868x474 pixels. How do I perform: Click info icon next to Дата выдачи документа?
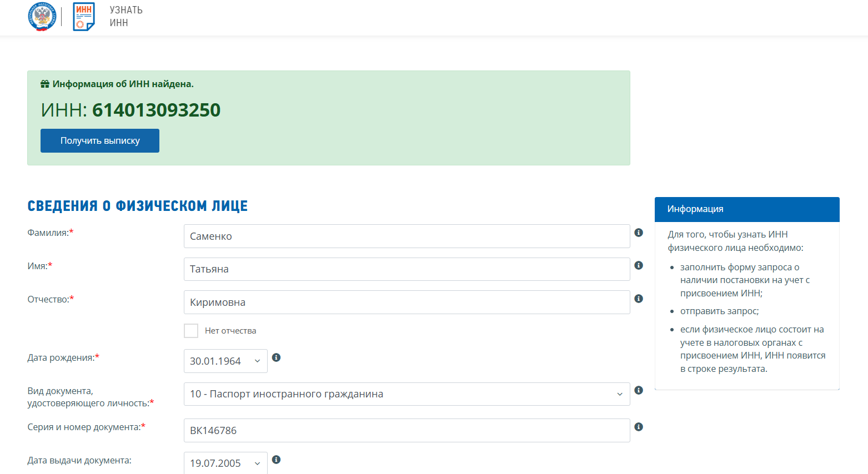pyautogui.click(x=276, y=460)
